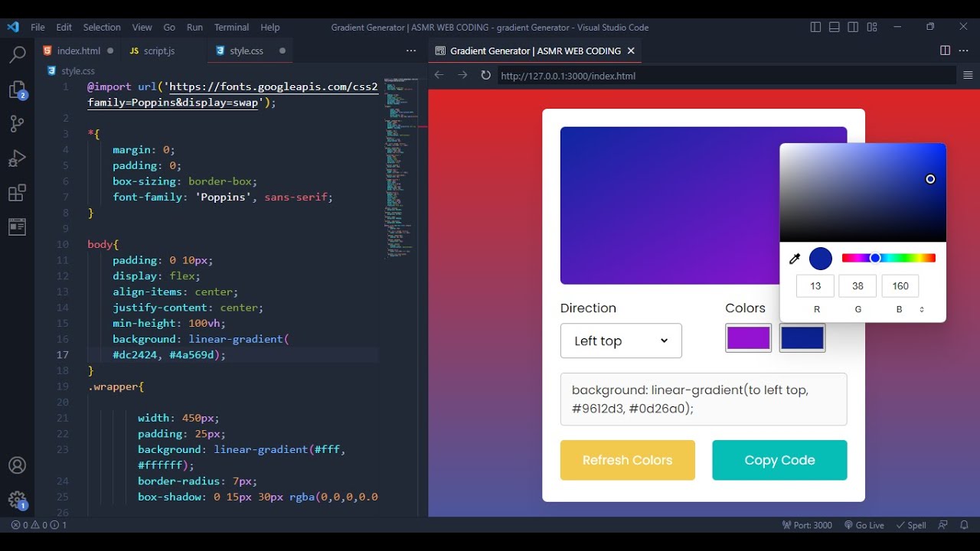Open the Run and Debug view
Screen dimensions: 980x551
(17, 158)
